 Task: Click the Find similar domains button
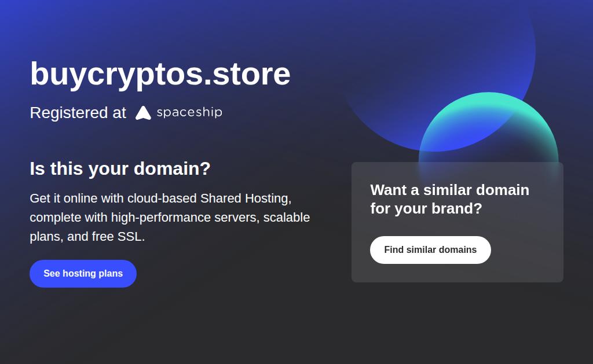coord(430,250)
